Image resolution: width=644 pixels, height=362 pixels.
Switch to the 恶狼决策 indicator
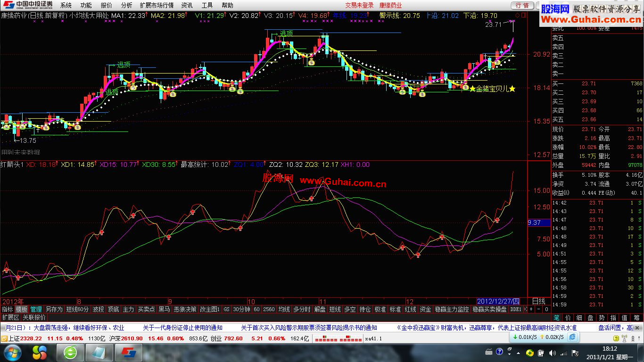click(x=185, y=309)
